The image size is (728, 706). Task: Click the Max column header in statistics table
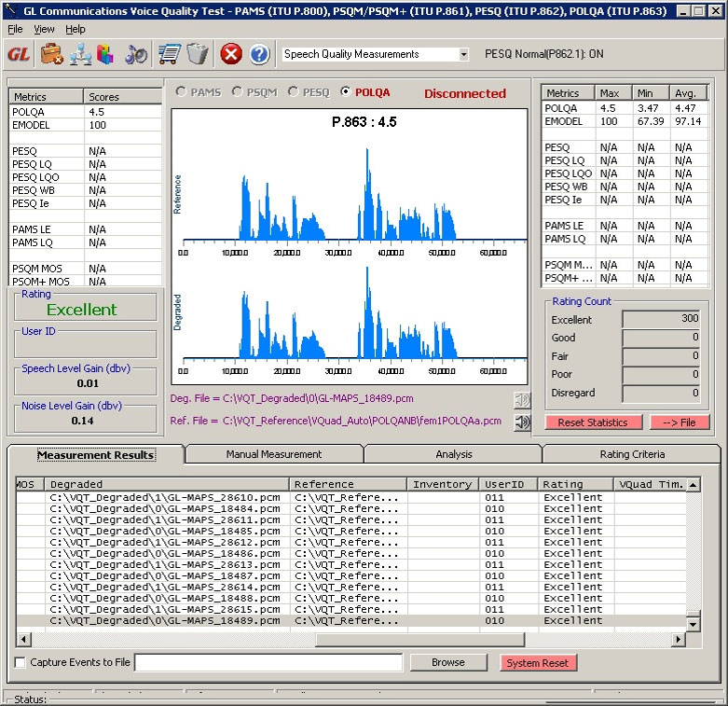coord(613,93)
